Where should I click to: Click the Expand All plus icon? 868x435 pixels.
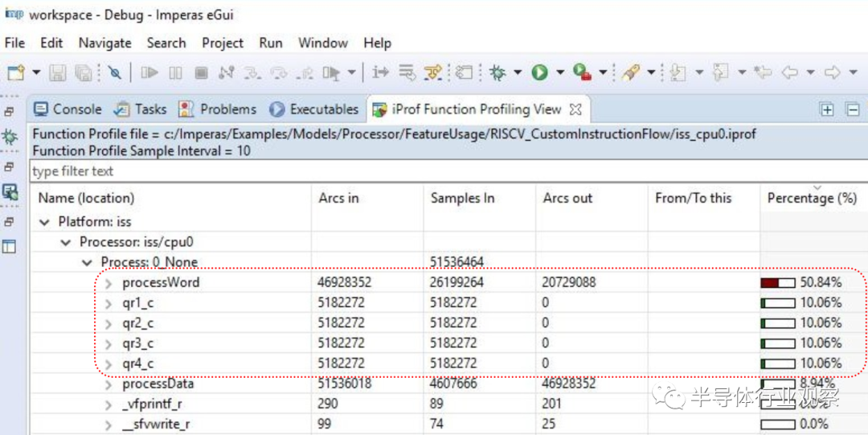(826, 109)
